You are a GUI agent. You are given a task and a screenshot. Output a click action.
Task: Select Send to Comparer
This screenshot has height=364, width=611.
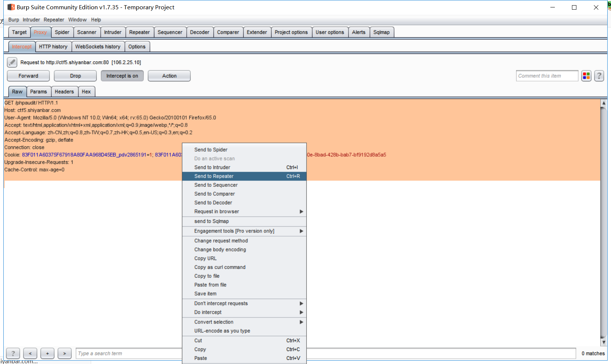[x=244, y=194]
